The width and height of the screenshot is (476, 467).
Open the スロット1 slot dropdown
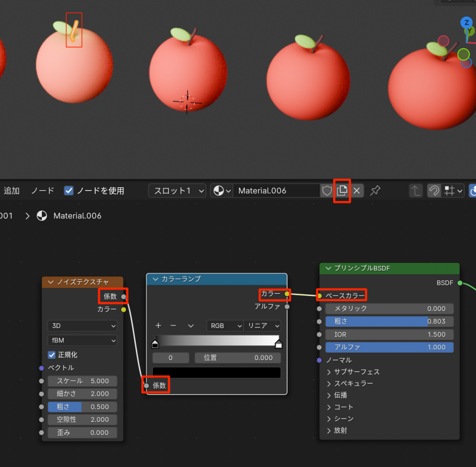pos(177,191)
